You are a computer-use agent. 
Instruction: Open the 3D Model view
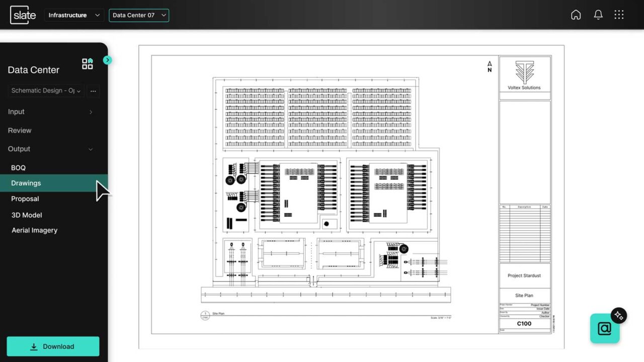pos(27,215)
